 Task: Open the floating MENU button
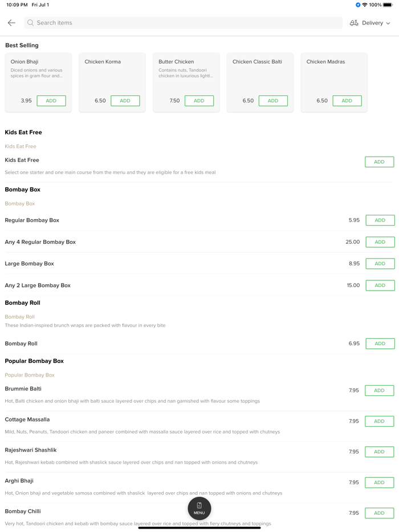point(199,508)
